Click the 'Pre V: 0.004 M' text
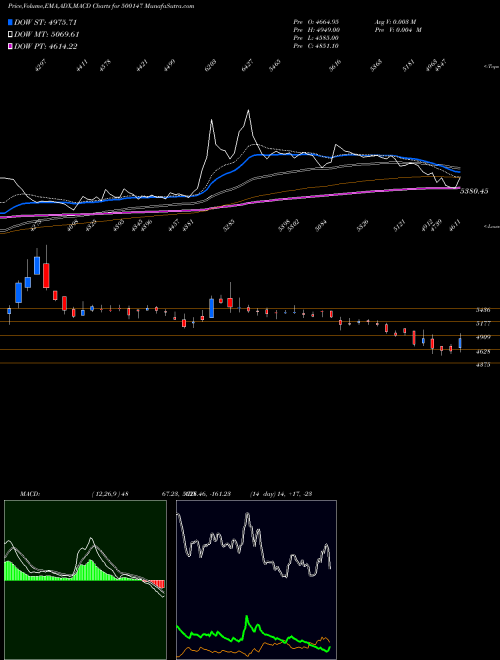 [398, 30]
